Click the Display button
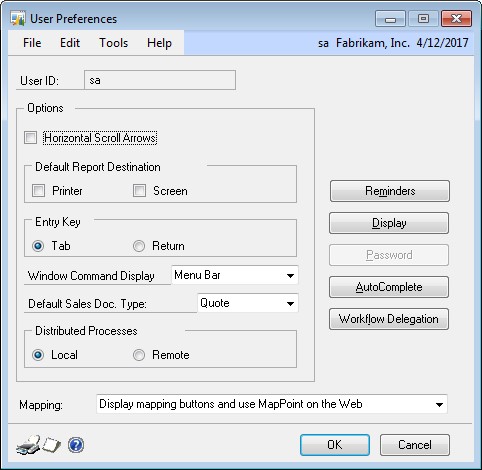Viewport: 482px width, 470px height. click(389, 223)
